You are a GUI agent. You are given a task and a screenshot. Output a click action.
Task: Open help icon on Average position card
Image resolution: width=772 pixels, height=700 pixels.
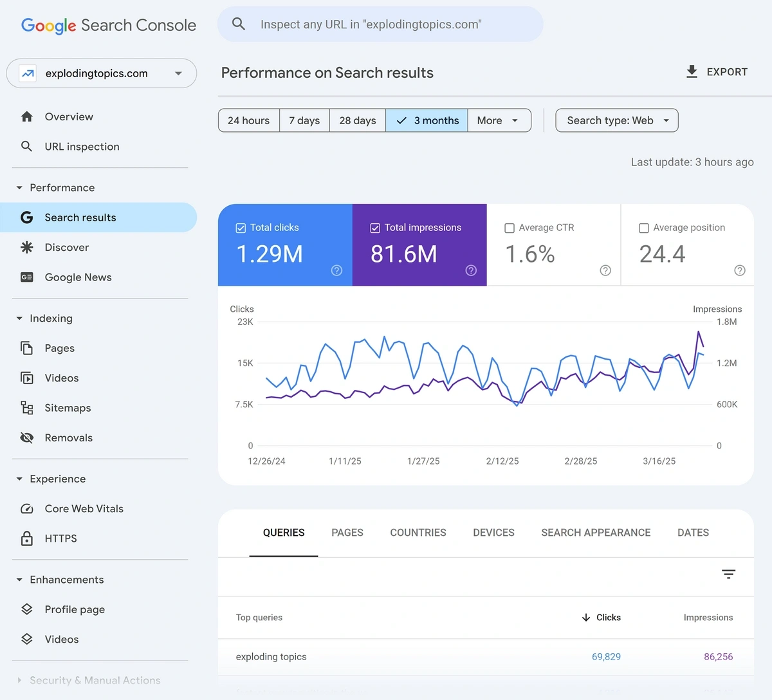click(740, 270)
